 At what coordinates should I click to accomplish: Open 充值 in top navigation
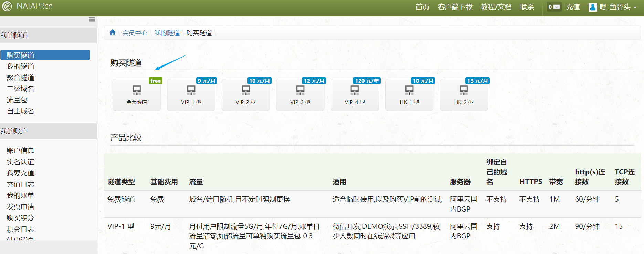tap(573, 7)
